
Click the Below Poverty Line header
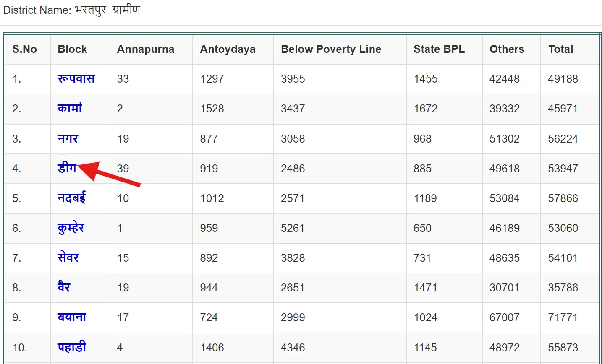(331, 49)
